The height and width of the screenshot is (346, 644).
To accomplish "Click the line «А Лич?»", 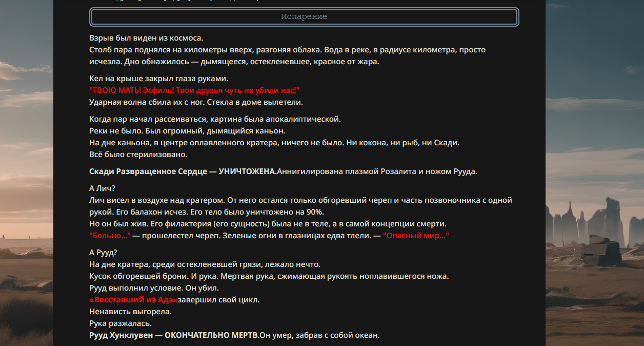I will [x=103, y=188].
